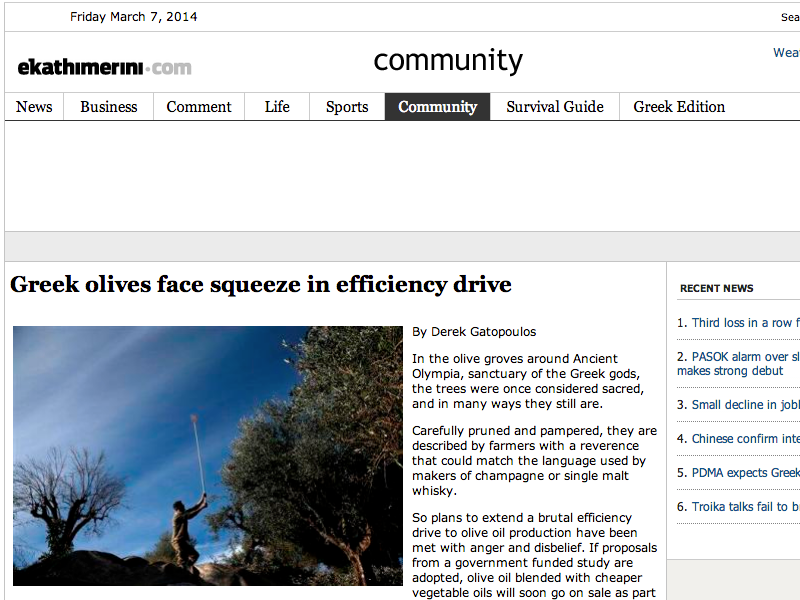800x600 pixels.
Task: Go to the Business section
Action: (108, 107)
